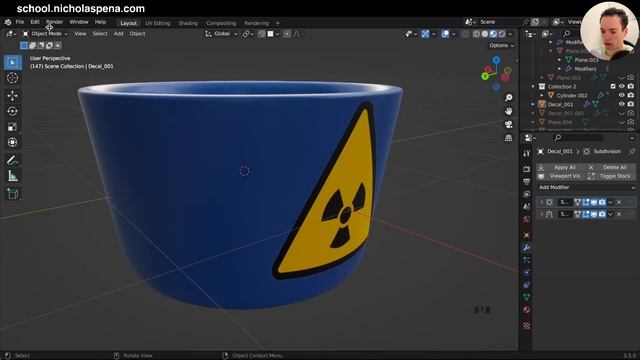The image size is (640, 360).
Task: Open the viewport Add menu
Action: tap(118, 34)
